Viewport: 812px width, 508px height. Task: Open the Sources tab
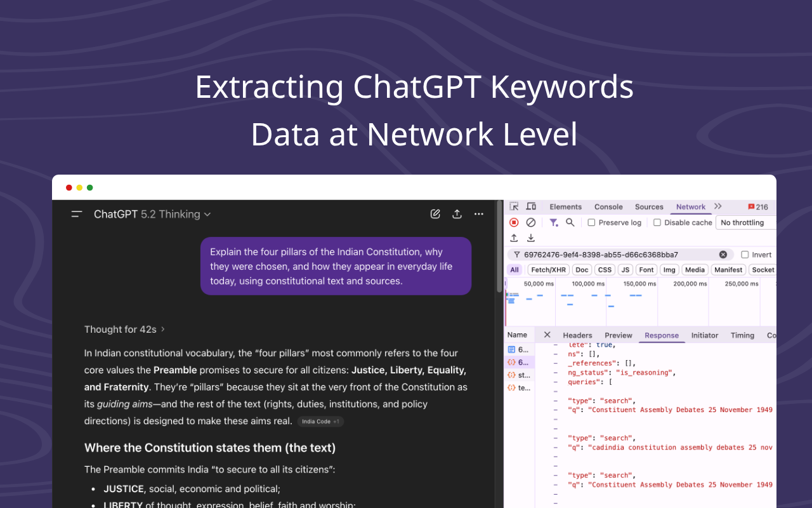pos(649,207)
